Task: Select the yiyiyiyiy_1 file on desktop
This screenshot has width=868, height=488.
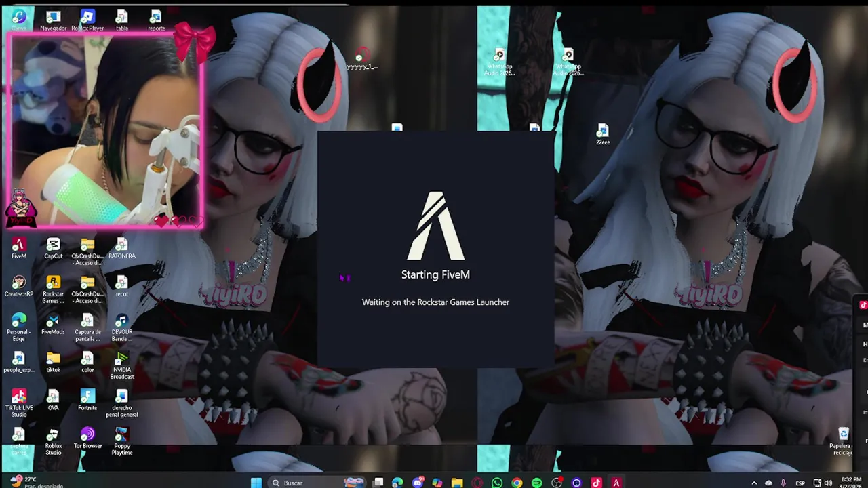Action: click(x=361, y=58)
